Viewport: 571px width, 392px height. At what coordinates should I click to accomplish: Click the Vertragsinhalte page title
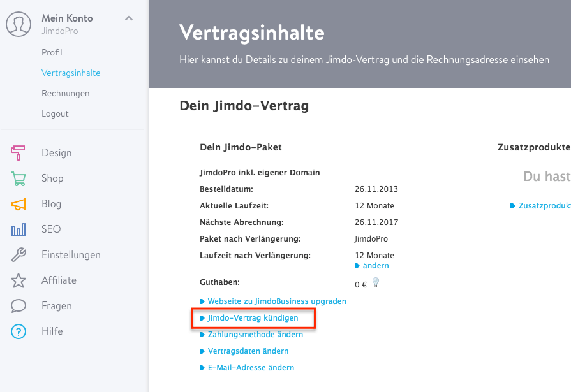tap(251, 33)
